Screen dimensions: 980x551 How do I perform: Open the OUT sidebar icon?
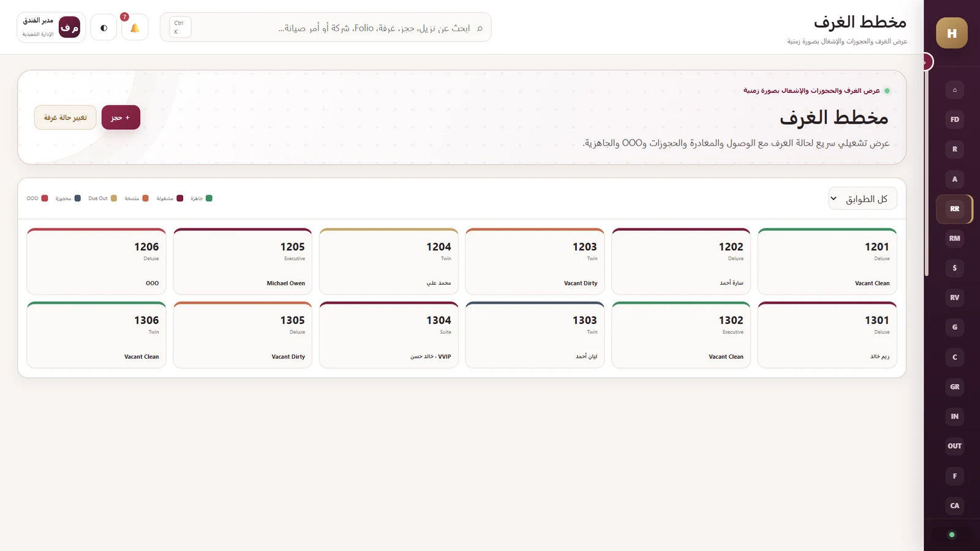[954, 446]
